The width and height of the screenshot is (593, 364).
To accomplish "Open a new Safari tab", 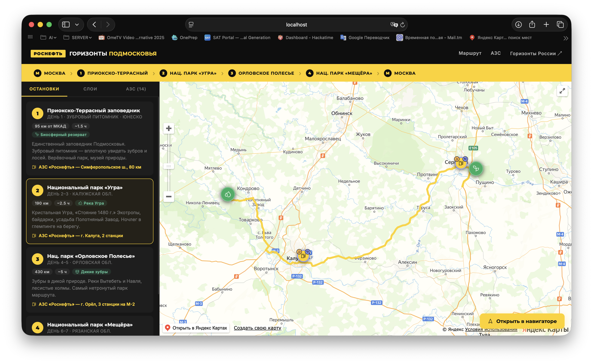I will tap(546, 25).
